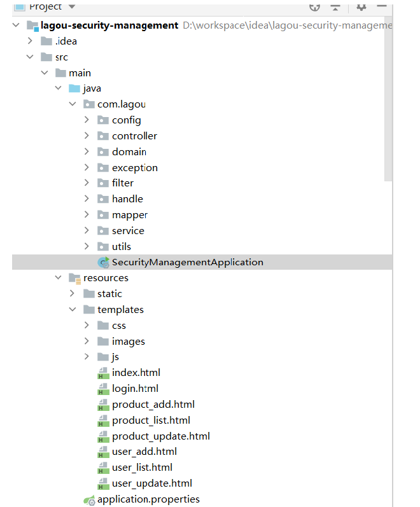Select the lagou-security-management project name

(x=109, y=25)
